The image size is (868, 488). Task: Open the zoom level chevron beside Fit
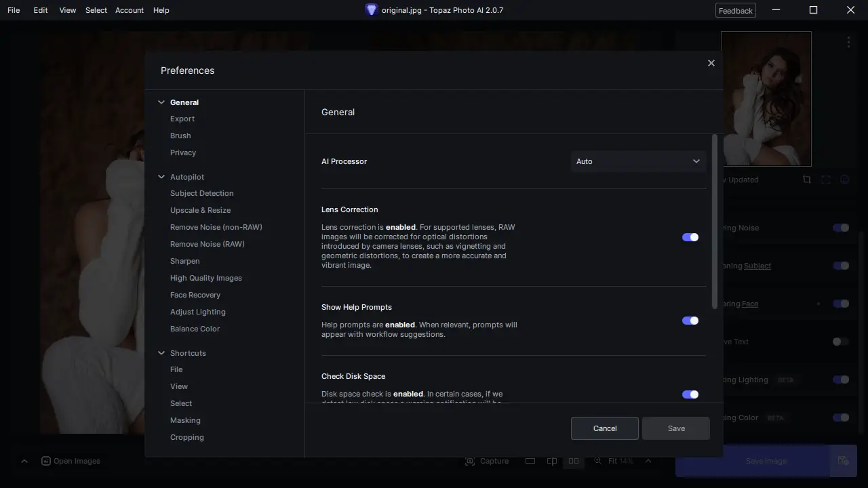(648, 461)
